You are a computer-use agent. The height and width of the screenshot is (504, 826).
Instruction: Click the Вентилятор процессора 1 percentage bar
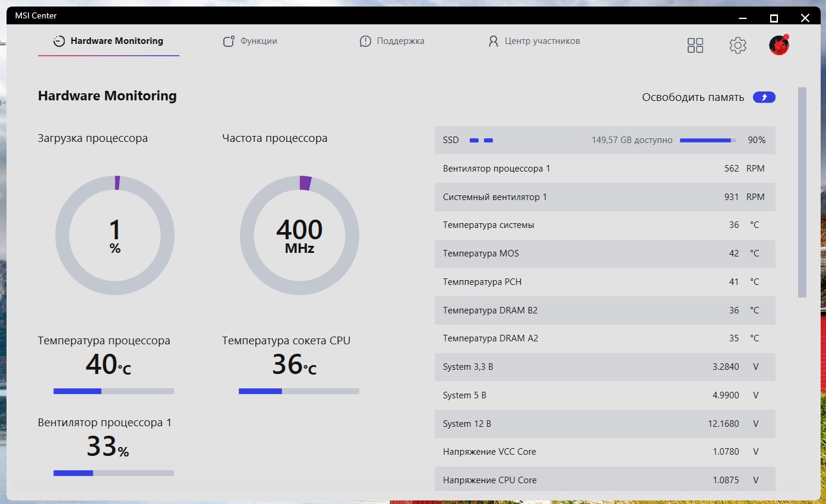[113, 473]
